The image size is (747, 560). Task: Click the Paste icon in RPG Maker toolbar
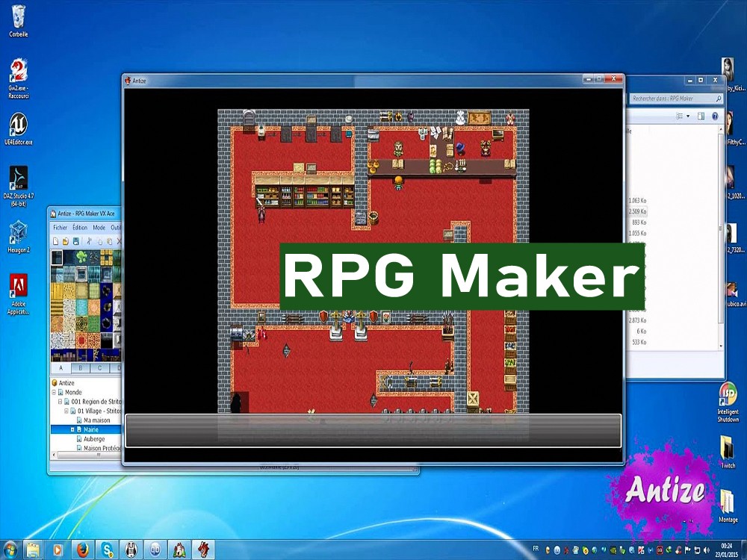[x=110, y=241]
